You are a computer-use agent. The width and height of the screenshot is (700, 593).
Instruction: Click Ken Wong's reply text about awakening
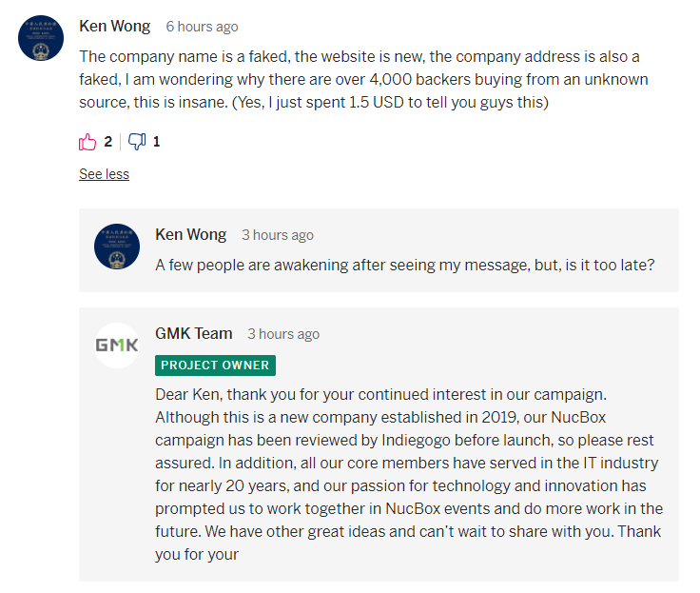(405, 265)
